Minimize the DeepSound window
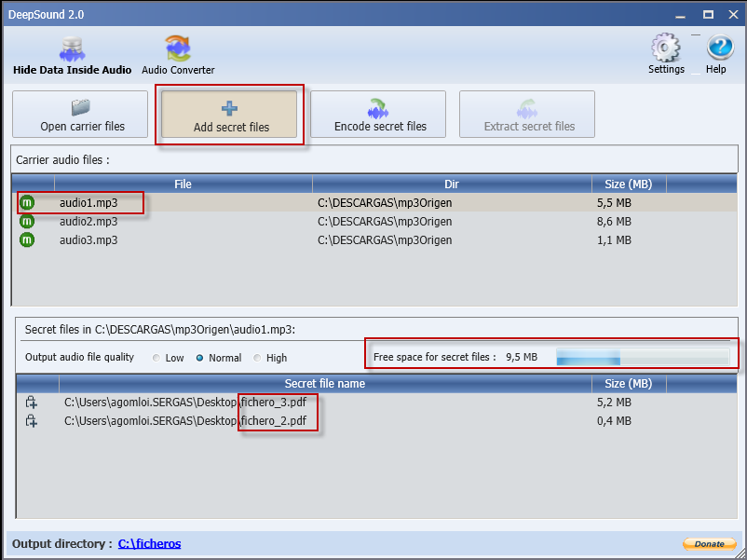747x560 pixels. 680,15
